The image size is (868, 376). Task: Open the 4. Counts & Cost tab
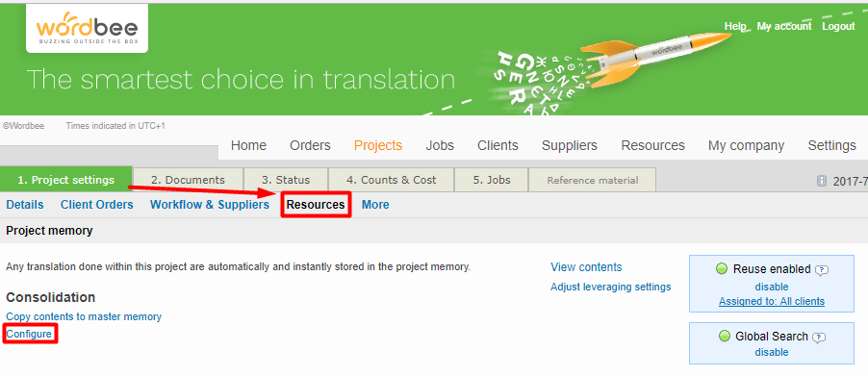[392, 180]
